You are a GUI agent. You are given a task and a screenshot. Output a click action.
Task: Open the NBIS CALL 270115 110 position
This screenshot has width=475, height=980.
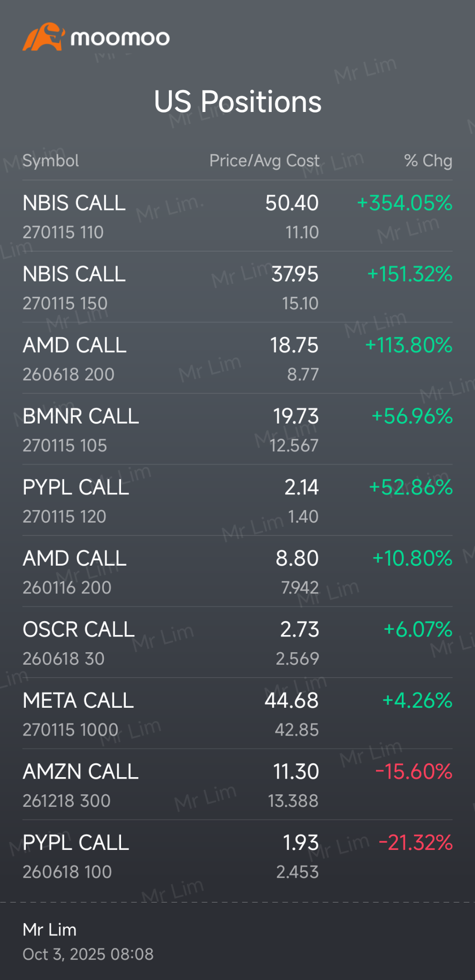pyautogui.click(x=74, y=216)
